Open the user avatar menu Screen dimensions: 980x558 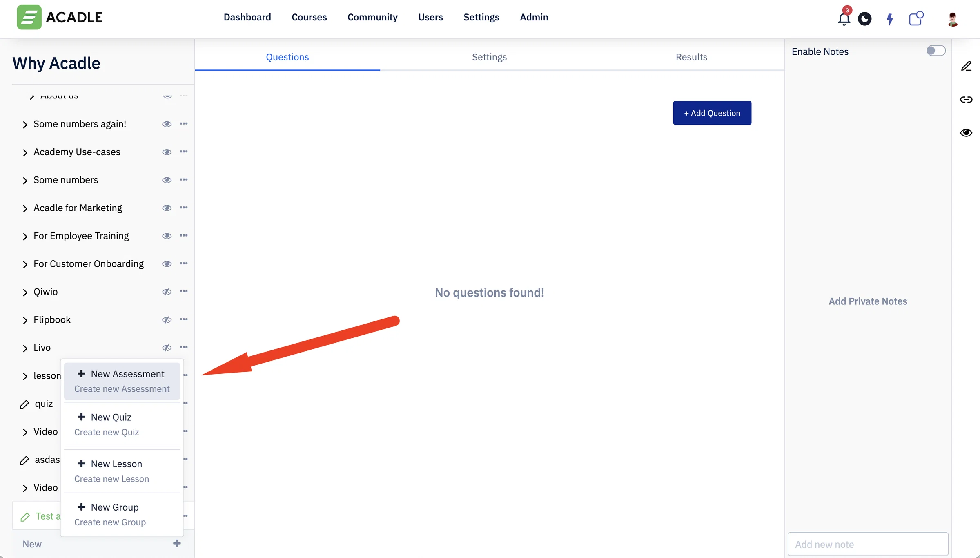pos(953,19)
